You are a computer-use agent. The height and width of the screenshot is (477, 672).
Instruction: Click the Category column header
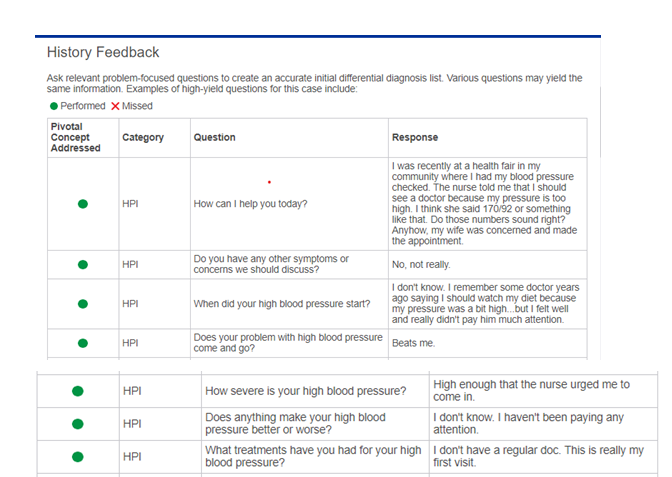[143, 138]
